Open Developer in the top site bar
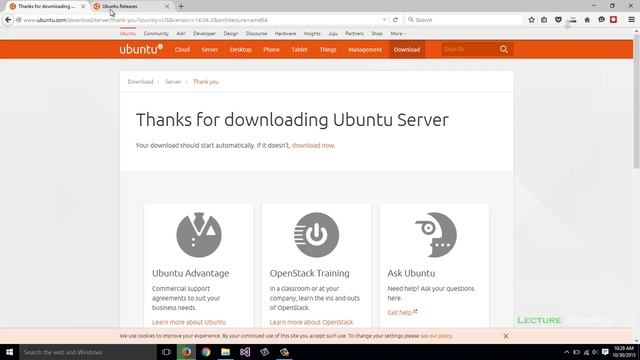 204,33
